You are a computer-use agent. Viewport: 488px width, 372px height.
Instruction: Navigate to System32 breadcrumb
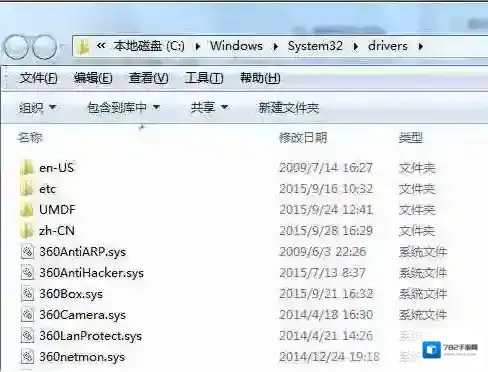[315, 46]
